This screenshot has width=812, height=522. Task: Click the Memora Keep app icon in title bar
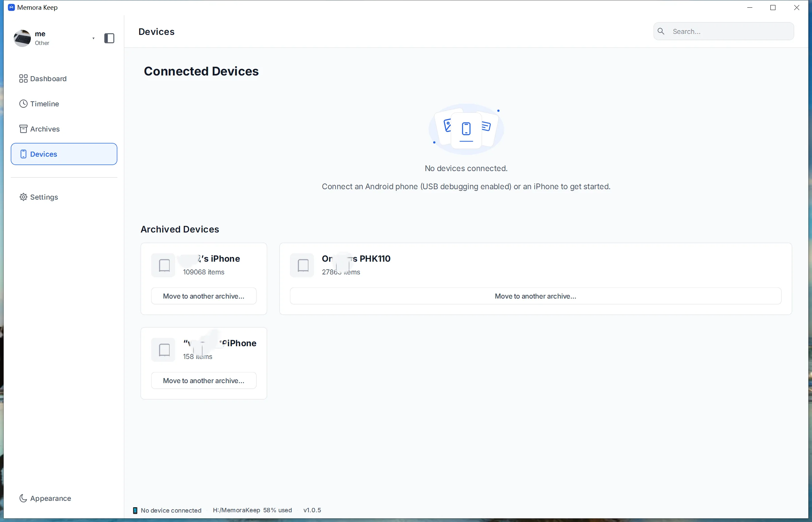[11, 7]
